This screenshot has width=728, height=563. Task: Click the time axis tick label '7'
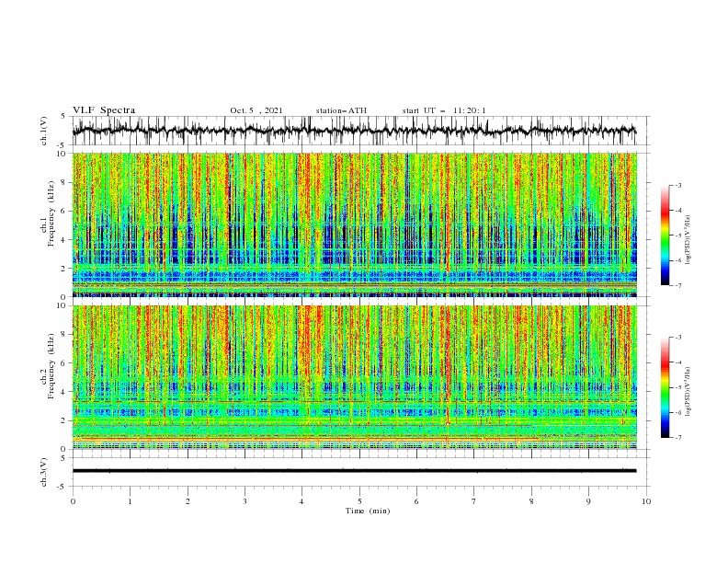click(474, 501)
